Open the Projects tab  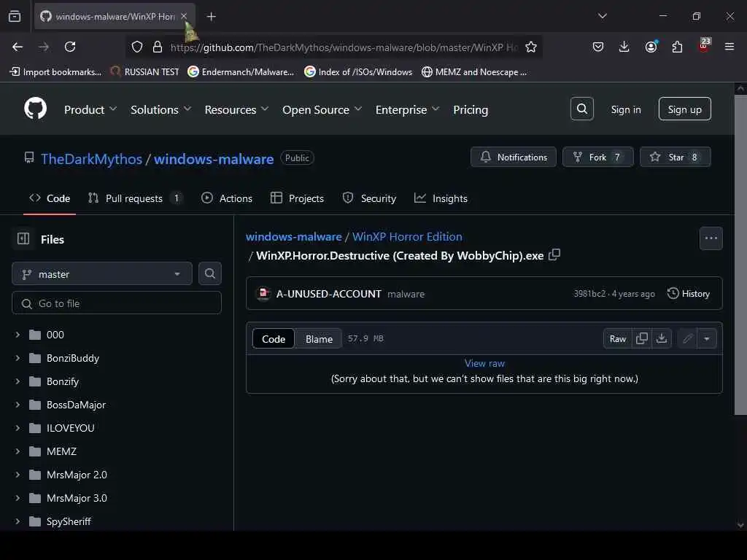[298, 198]
